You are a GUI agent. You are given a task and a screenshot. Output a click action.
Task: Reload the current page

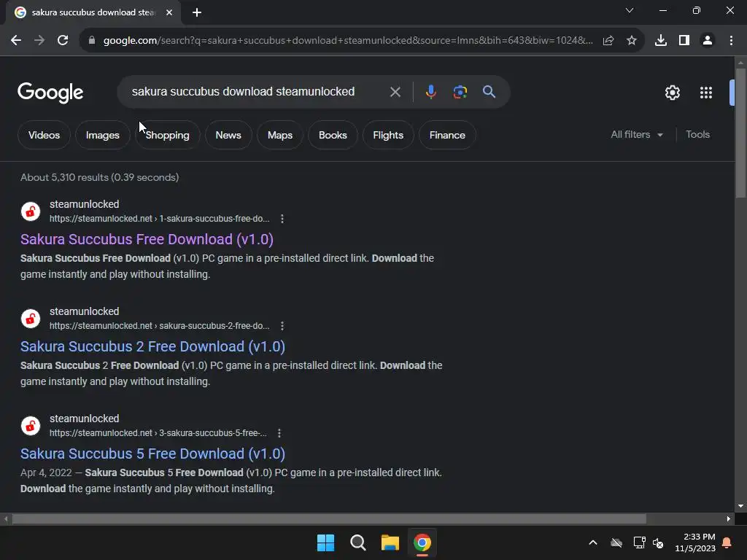pyautogui.click(x=63, y=41)
